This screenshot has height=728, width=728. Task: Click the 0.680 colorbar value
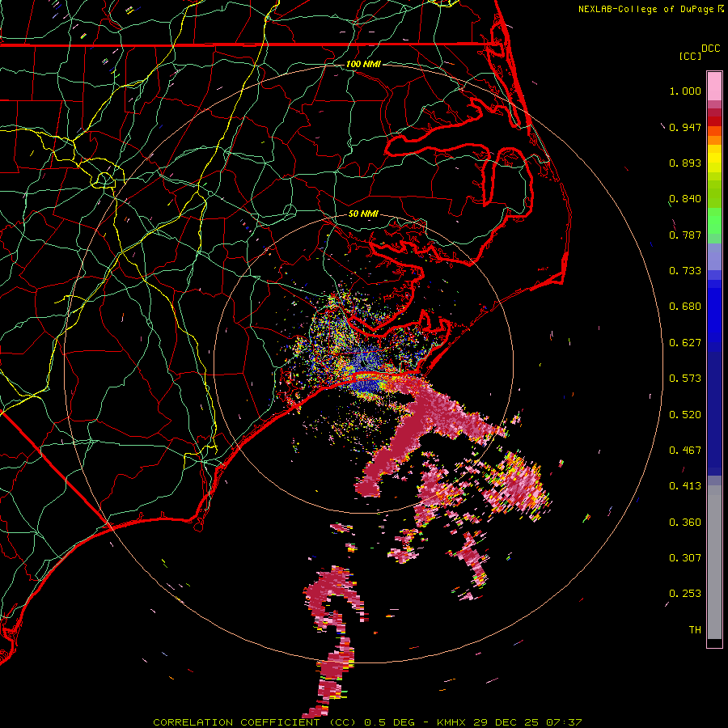685,307
